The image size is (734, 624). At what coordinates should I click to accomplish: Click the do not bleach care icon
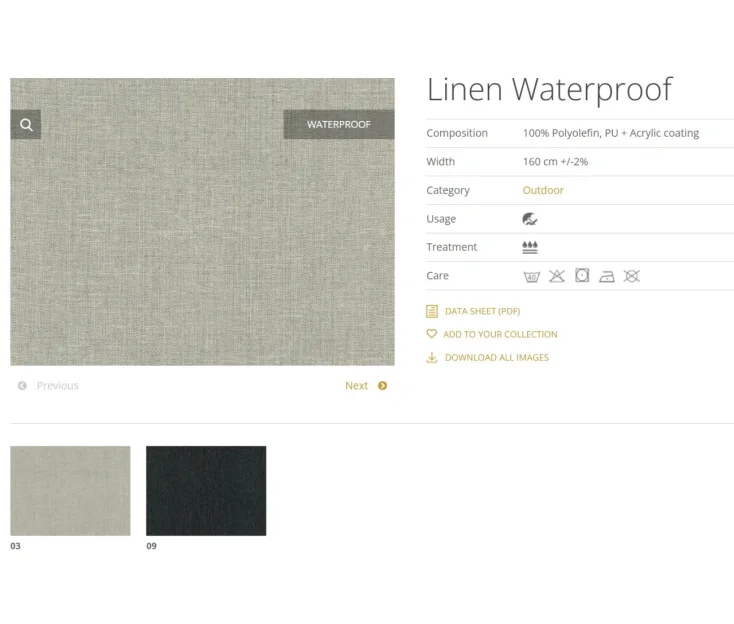557,276
